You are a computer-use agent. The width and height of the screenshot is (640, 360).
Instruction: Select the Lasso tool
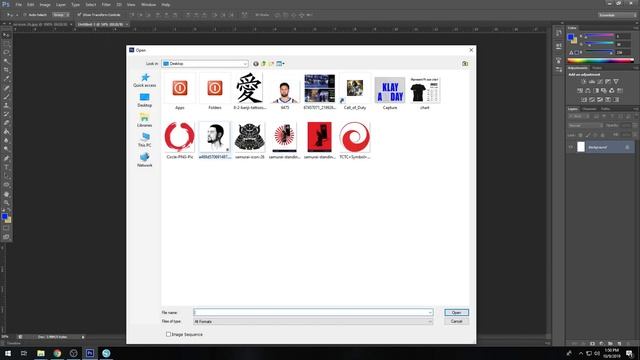coord(6,52)
